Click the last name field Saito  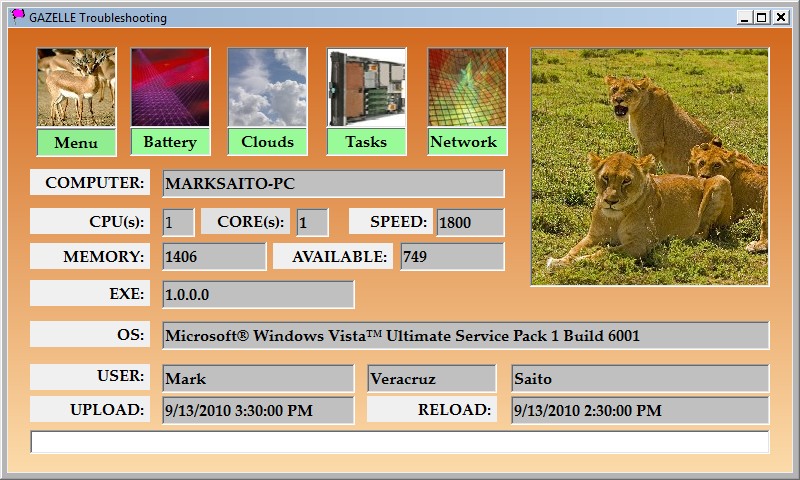tap(640, 378)
